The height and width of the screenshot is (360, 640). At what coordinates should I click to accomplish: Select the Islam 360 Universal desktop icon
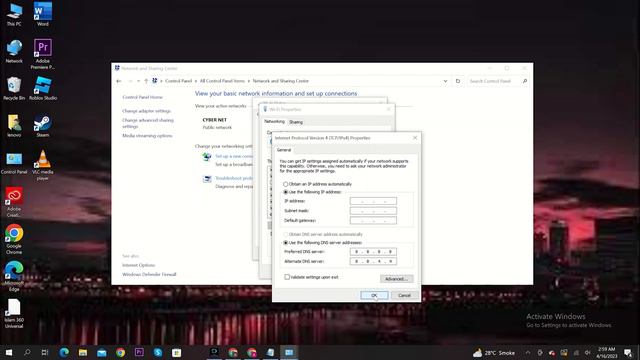(x=14, y=313)
